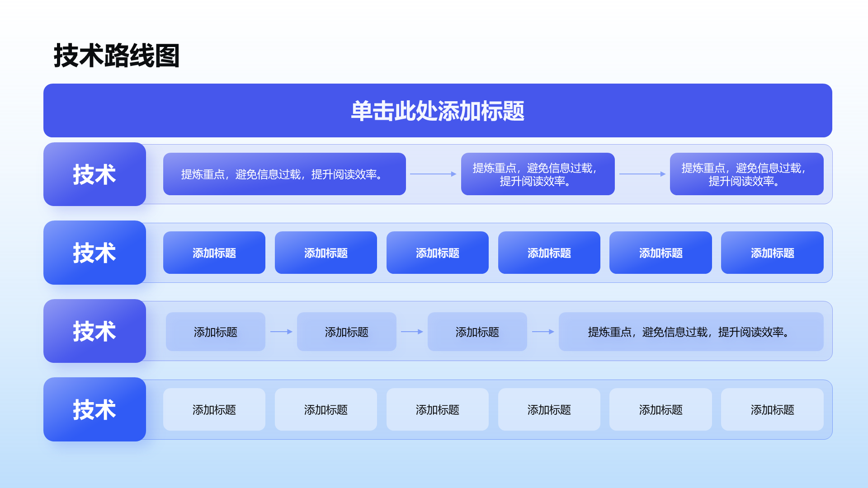Select the slide title 技术路线图

click(x=117, y=56)
